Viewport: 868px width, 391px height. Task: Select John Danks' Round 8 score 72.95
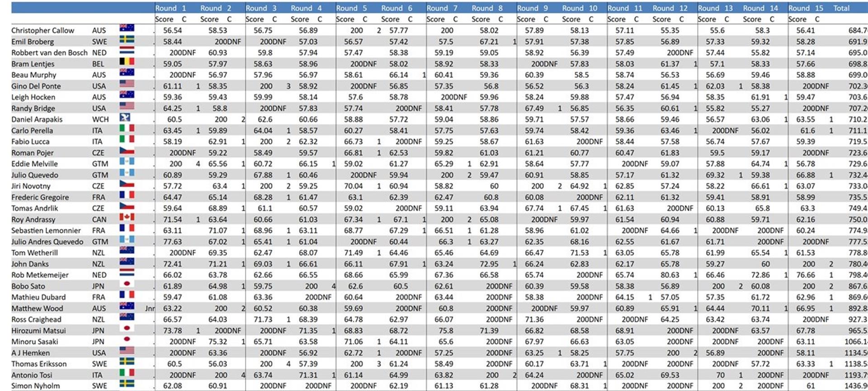point(489,264)
